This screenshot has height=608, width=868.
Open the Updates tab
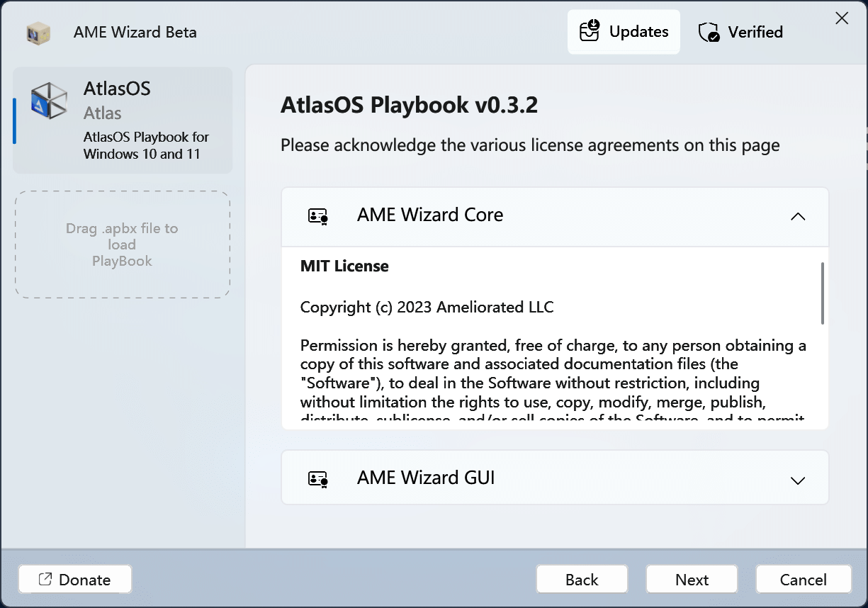[624, 32]
